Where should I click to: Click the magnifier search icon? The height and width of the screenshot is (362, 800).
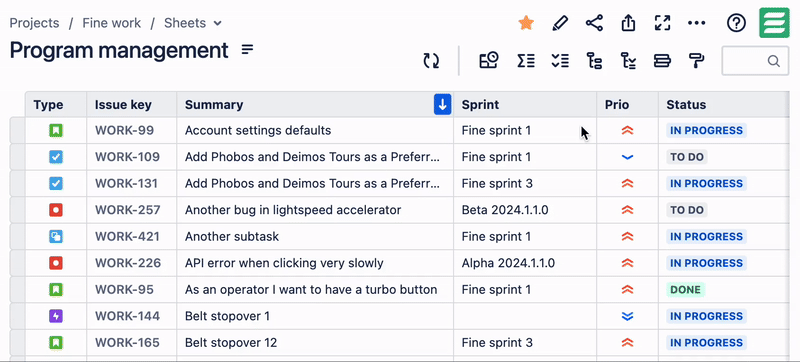click(773, 61)
